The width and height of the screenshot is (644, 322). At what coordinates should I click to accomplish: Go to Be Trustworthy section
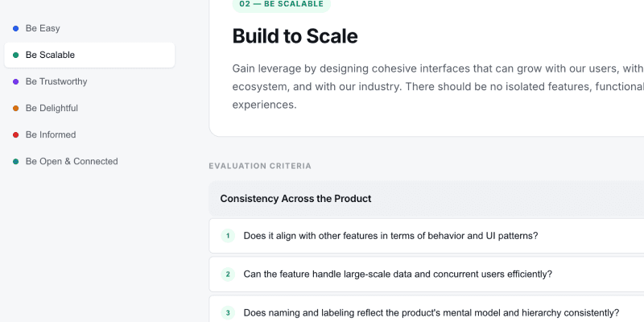[56, 81]
